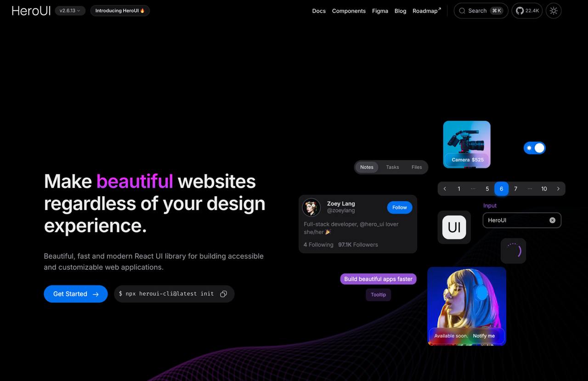Click the Zoey Lang name
This screenshot has width=588, height=381.
(x=341, y=204)
